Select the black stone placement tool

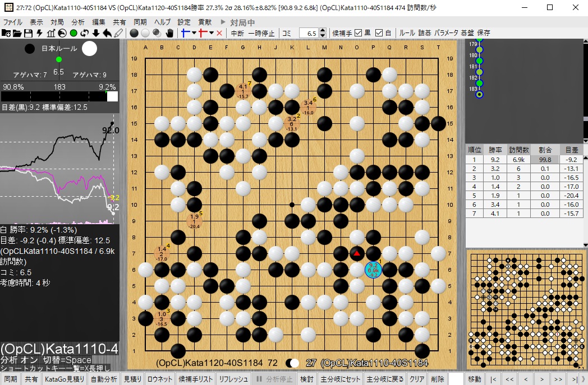click(134, 33)
